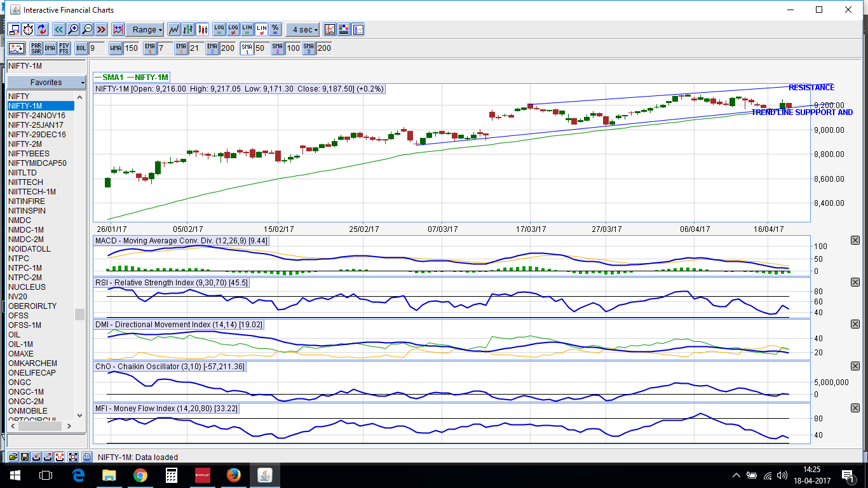This screenshot has height=488, width=868.
Task: Click the stopwatch timer icon in toolbar
Action: coord(29,29)
